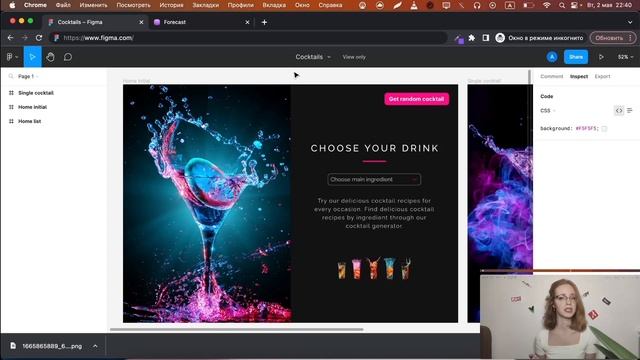Select the table view icon
This screenshot has width=640, height=360.
pyautogui.click(x=630, y=111)
